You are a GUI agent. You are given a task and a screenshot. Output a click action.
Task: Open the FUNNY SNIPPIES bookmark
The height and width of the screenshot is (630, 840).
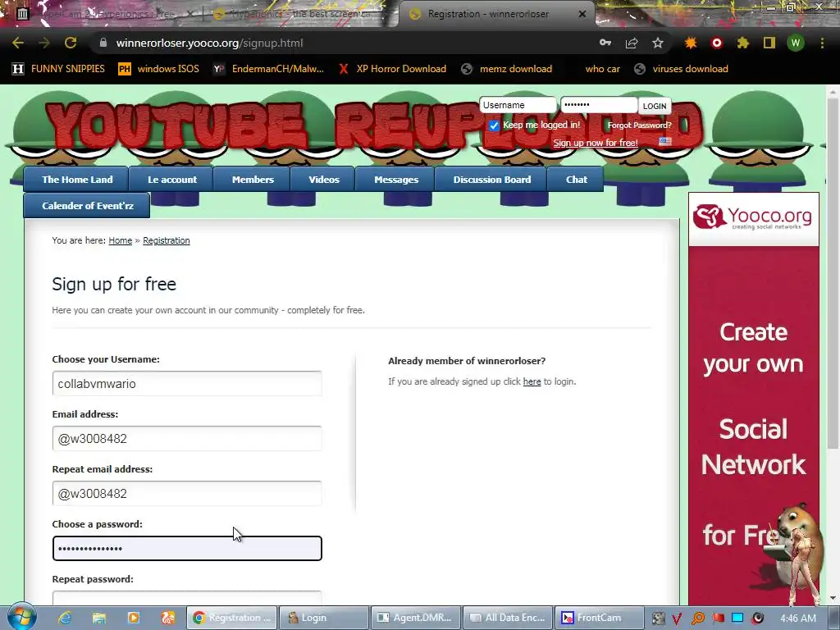pyautogui.click(x=59, y=69)
